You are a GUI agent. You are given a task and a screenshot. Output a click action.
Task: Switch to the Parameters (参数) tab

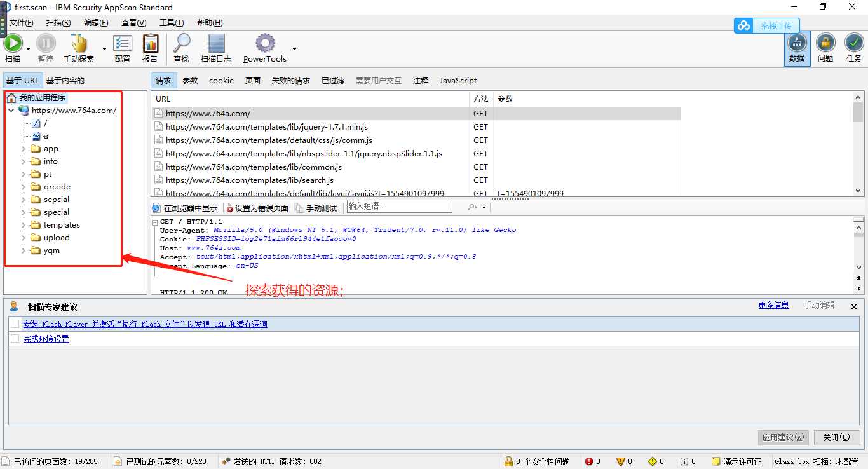190,81
